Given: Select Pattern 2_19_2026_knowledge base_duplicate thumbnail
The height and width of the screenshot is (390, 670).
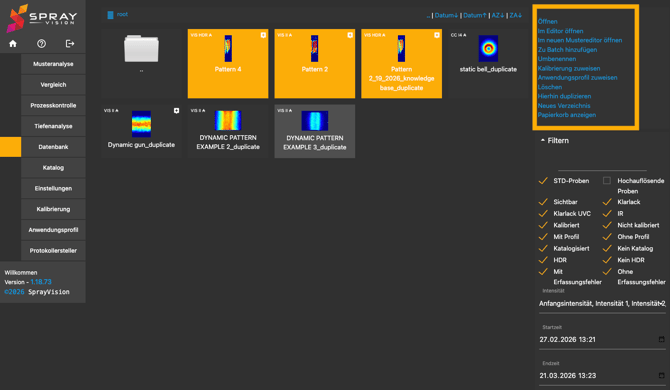Looking at the screenshot, I should coord(401,48).
